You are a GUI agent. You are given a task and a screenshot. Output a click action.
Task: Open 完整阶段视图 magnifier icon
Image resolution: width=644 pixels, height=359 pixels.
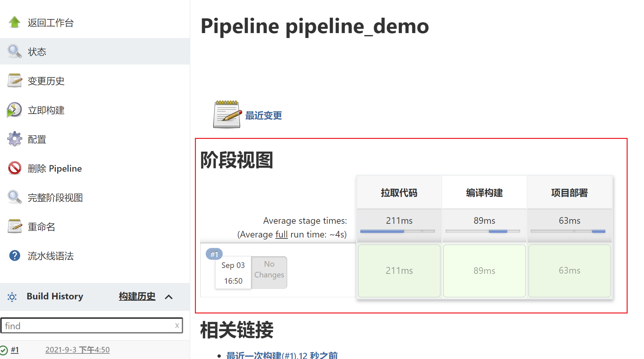tap(14, 197)
